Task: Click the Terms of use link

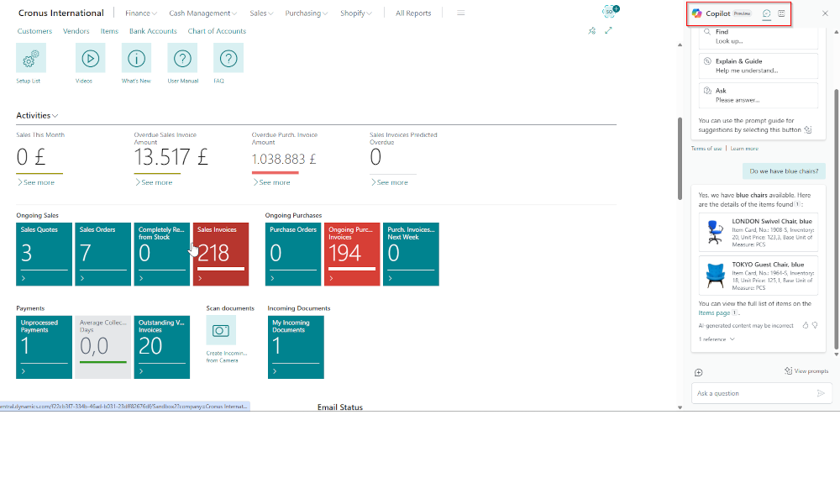Action: (x=706, y=149)
